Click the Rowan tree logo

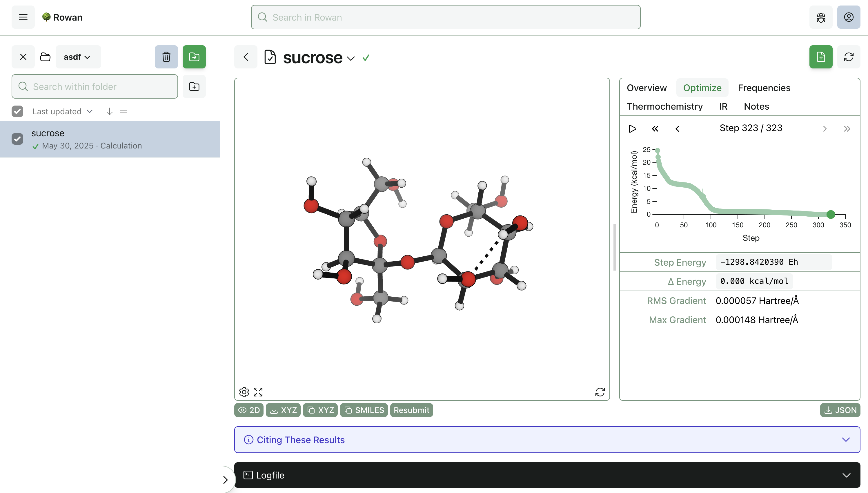46,17
